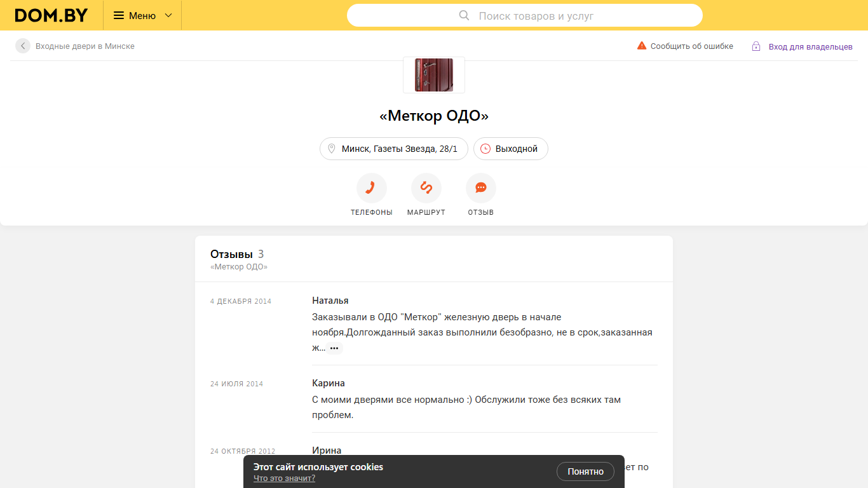Click reviewer name Карина
Image resolution: width=868 pixels, height=488 pixels.
(x=329, y=383)
